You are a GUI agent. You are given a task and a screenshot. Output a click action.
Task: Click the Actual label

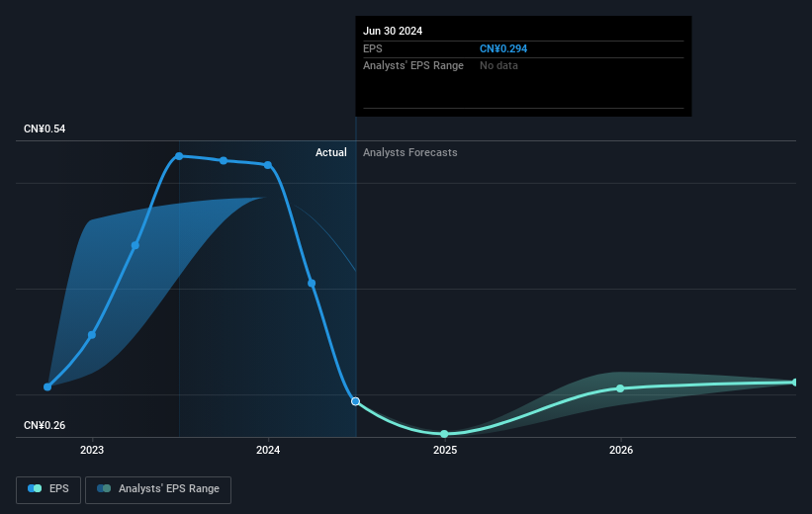click(331, 152)
